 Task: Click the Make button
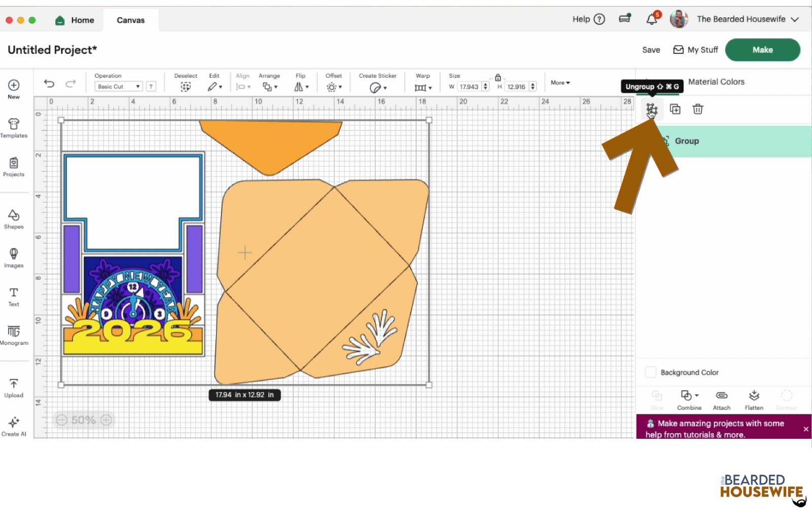coord(762,50)
